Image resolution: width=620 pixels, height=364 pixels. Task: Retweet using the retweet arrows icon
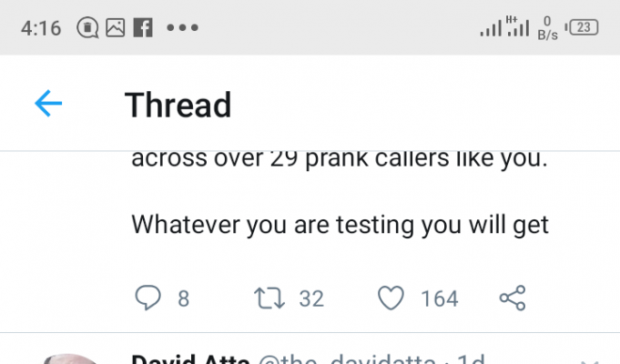pyautogui.click(x=269, y=298)
